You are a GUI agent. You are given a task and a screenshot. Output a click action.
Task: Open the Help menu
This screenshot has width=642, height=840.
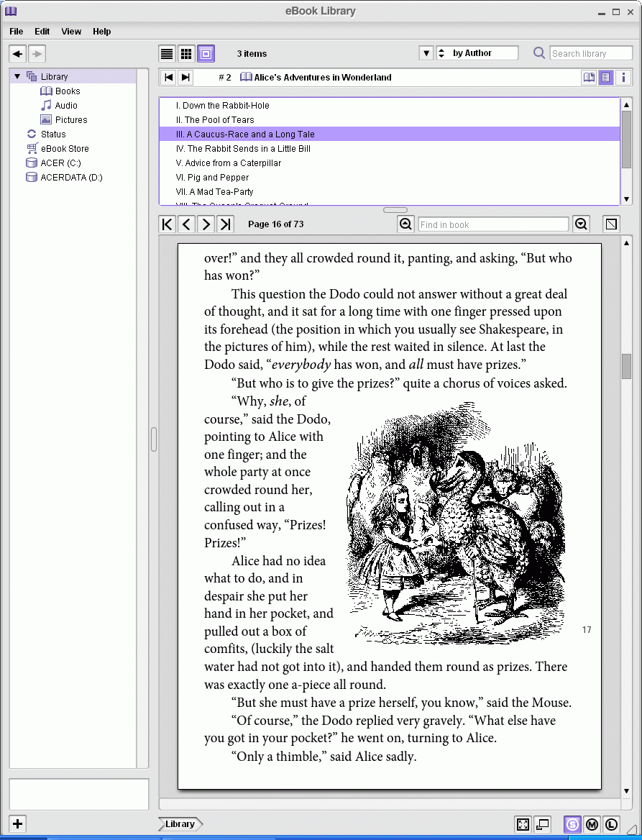point(102,32)
